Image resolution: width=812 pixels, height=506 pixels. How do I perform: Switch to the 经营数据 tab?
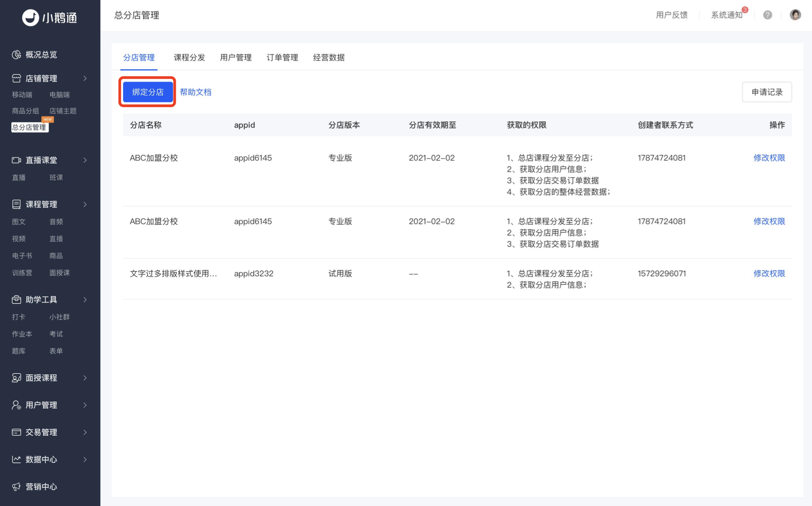pyautogui.click(x=329, y=58)
